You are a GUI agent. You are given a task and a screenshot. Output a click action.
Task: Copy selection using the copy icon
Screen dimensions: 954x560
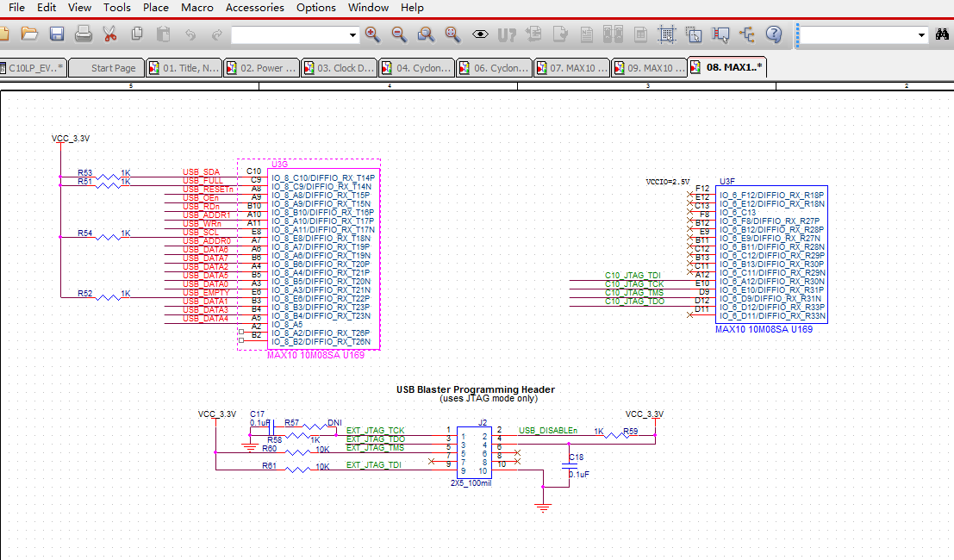click(x=137, y=34)
